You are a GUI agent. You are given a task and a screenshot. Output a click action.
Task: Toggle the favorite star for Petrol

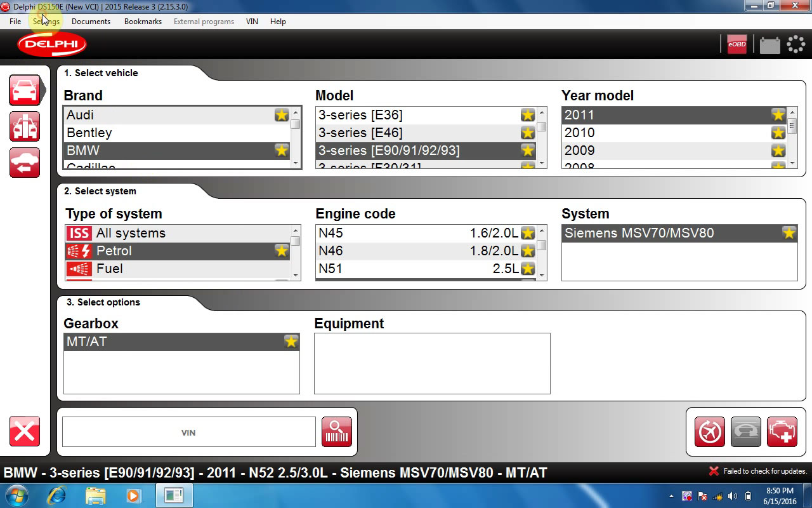[x=282, y=251]
